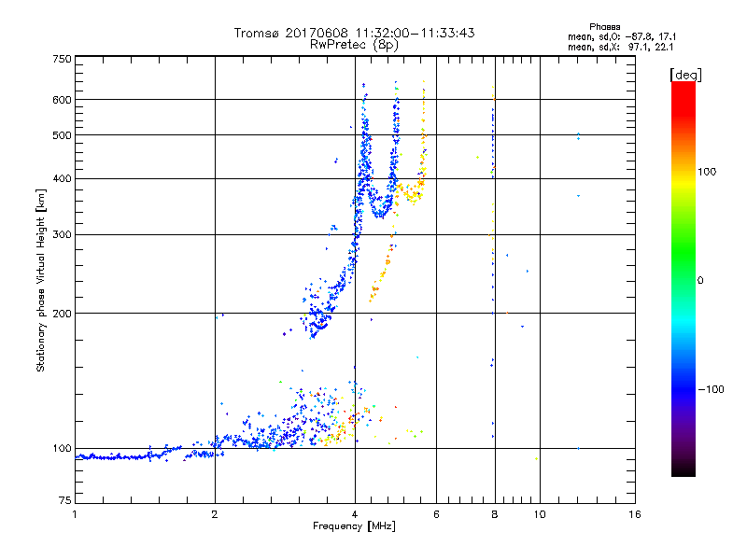Click the x-axis label '10'
The image size is (747, 560).
(540, 514)
